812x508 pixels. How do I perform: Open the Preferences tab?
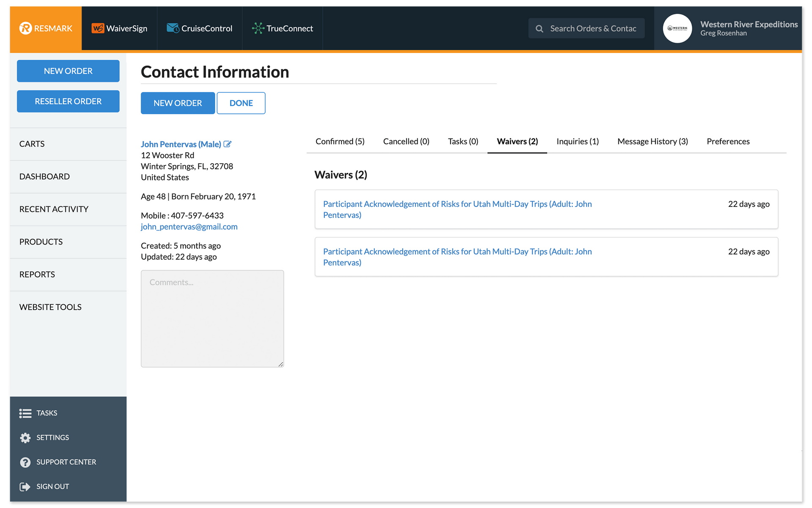click(x=728, y=142)
